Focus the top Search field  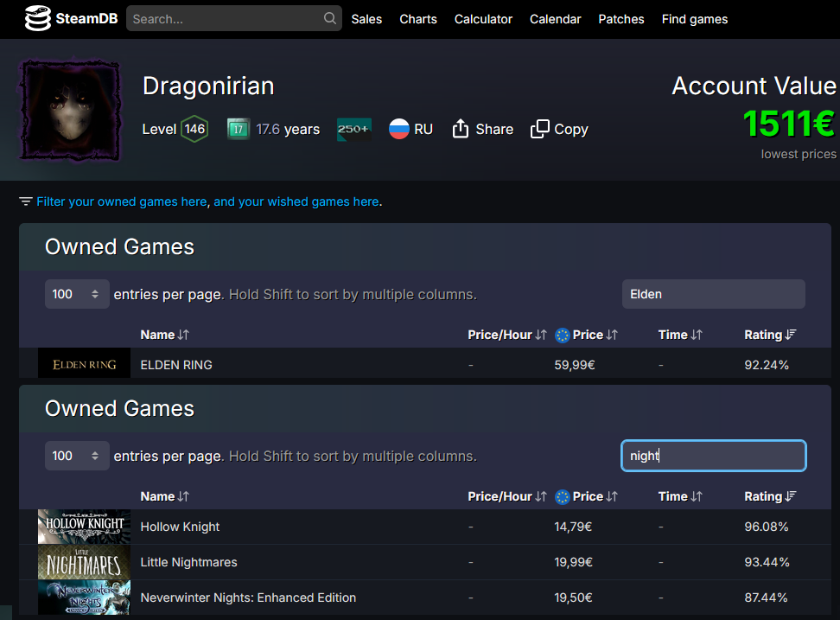click(x=234, y=19)
